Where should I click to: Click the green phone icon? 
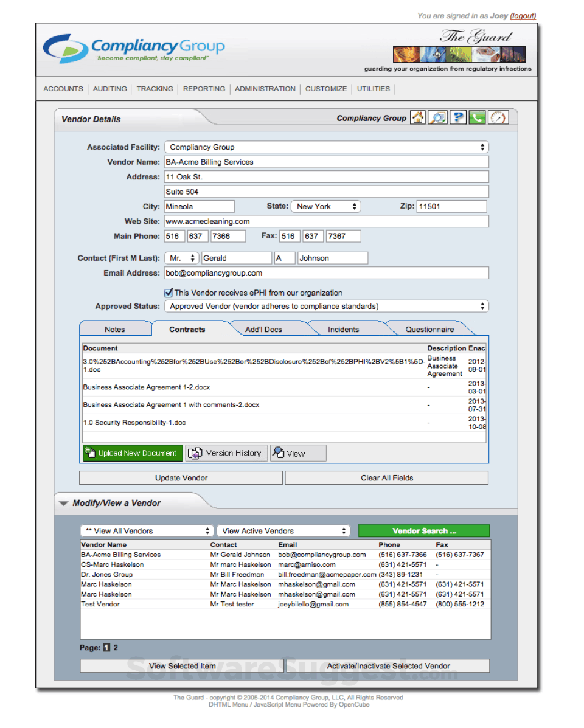pos(478,118)
